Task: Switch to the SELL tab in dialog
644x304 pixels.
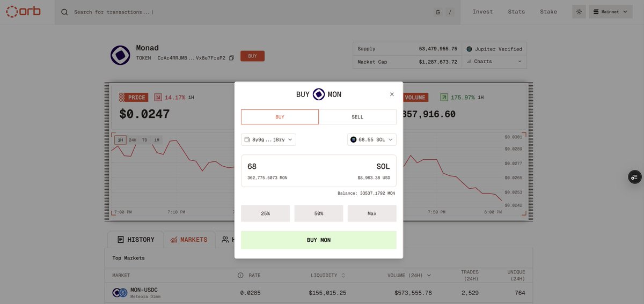Action: [x=357, y=117]
